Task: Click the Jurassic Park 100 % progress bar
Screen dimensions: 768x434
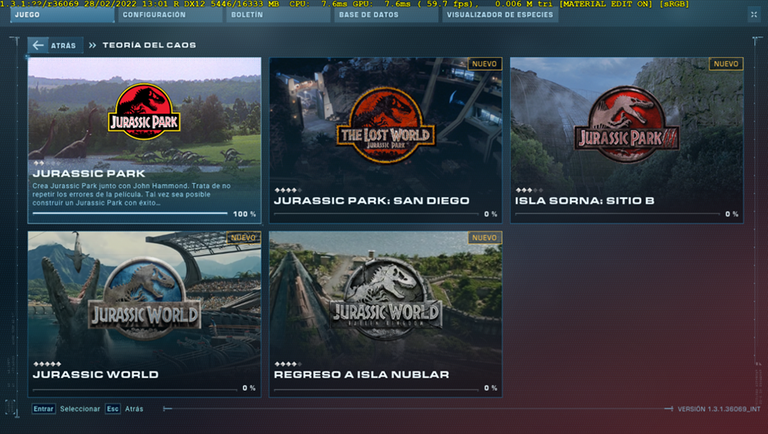Action: (130, 214)
